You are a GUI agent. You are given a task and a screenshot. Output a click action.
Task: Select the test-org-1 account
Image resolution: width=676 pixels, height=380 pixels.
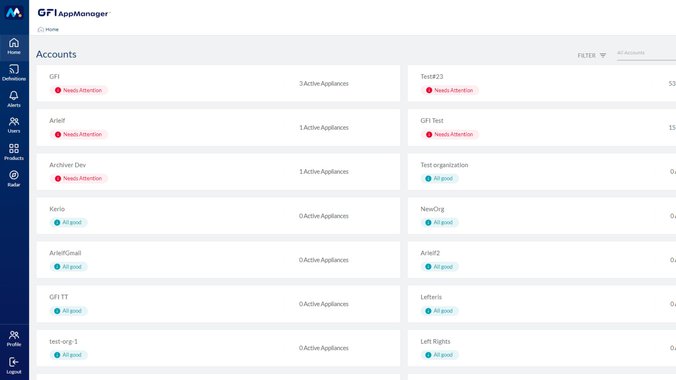218,348
